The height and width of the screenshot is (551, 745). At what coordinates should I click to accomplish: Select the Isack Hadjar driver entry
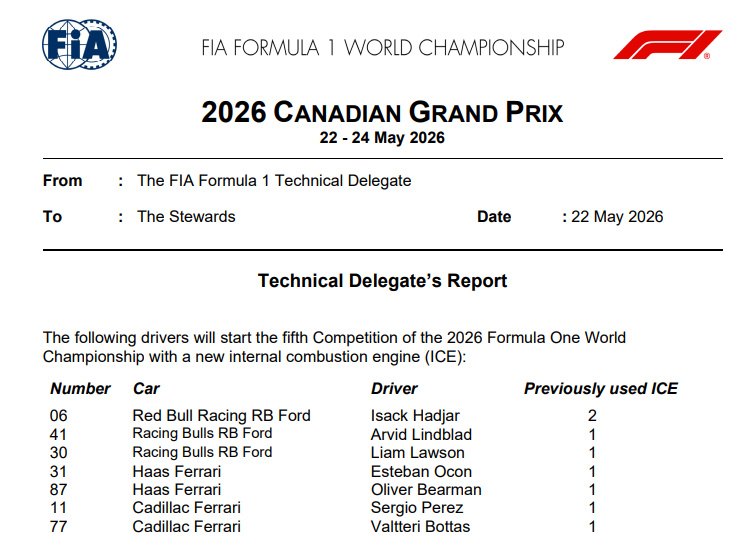pyautogui.click(x=415, y=416)
